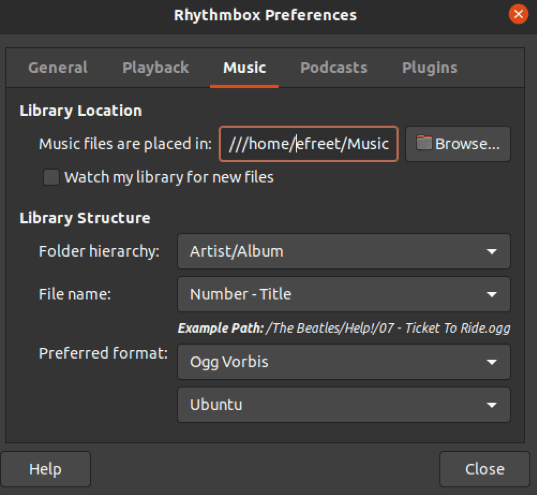
Task: Click the Folder hierarchy label
Action: 99,251
